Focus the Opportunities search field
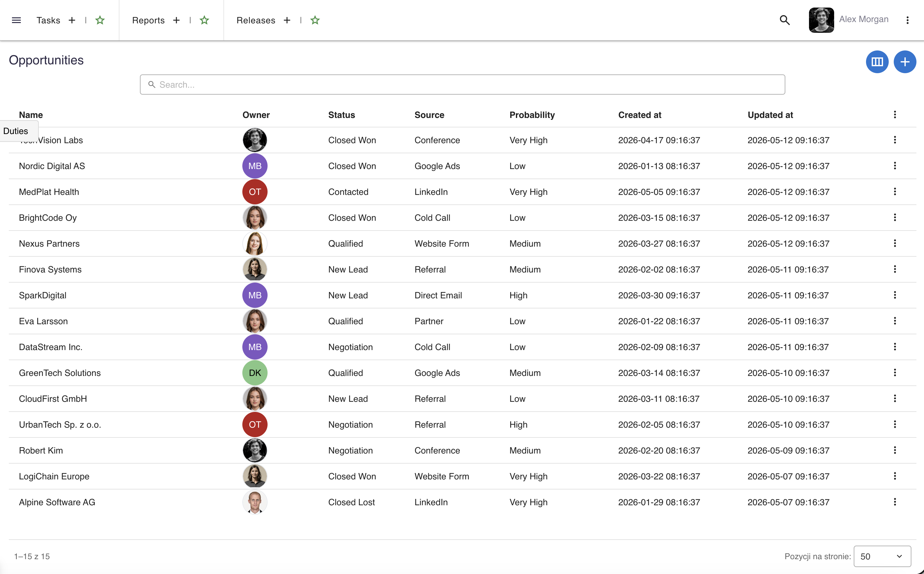924x574 pixels. pyautogui.click(x=462, y=84)
